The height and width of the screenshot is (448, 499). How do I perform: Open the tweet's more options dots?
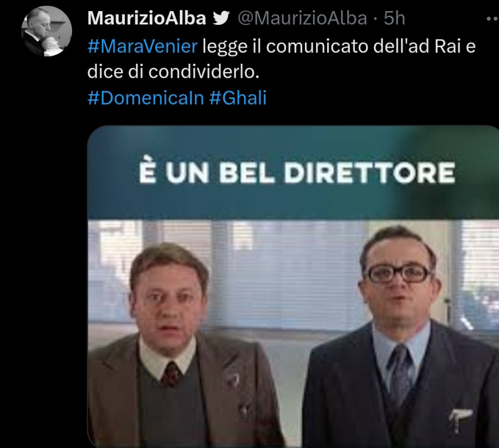tap(493, 19)
